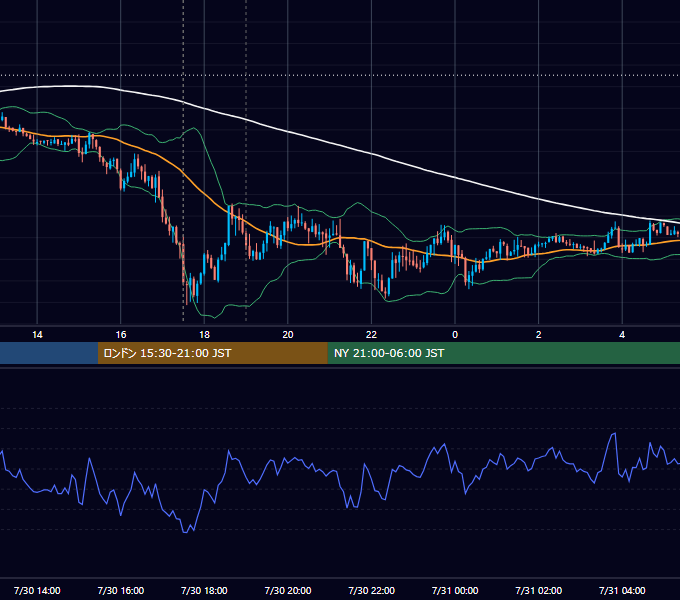Click the 7/30 16:00 time label

pyautogui.click(x=121, y=590)
